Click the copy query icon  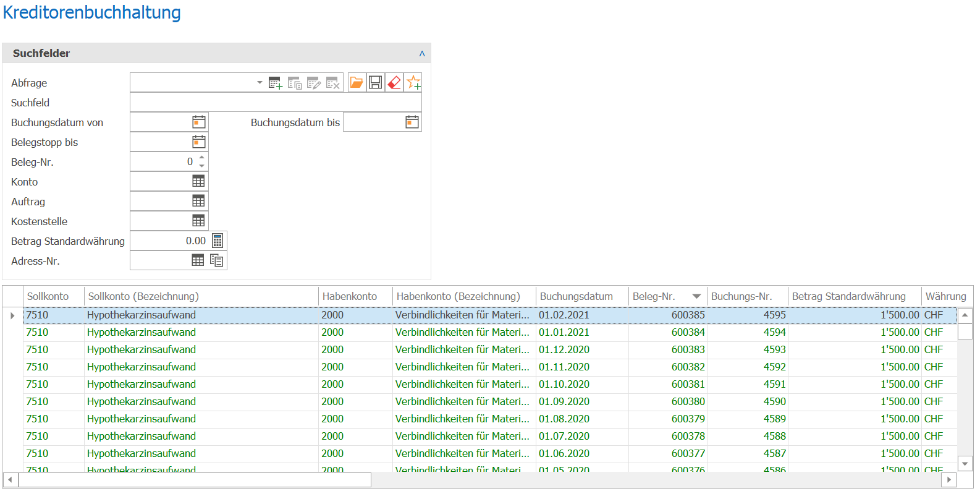pos(295,83)
